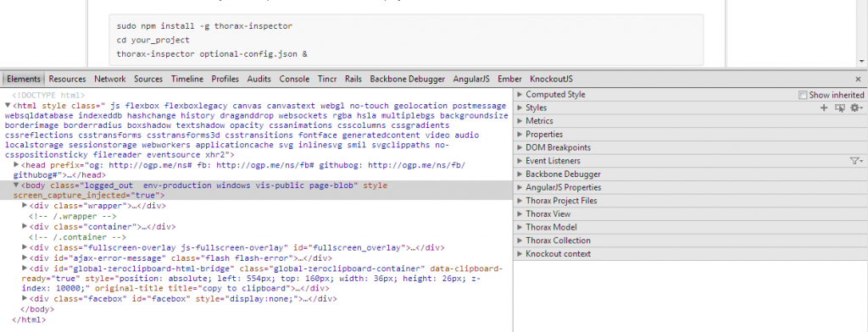This screenshot has height=332, width=868.
Task: Switch to the AngularJS tab
Action: (471, 79)
